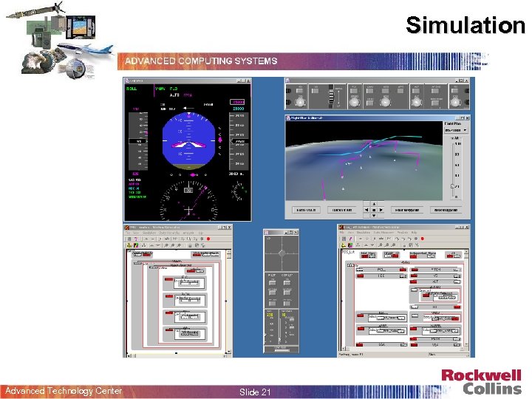The width and height of the screenshot is (532, 399).
Task: Open File menu in left model window
Action: [128, 233]
